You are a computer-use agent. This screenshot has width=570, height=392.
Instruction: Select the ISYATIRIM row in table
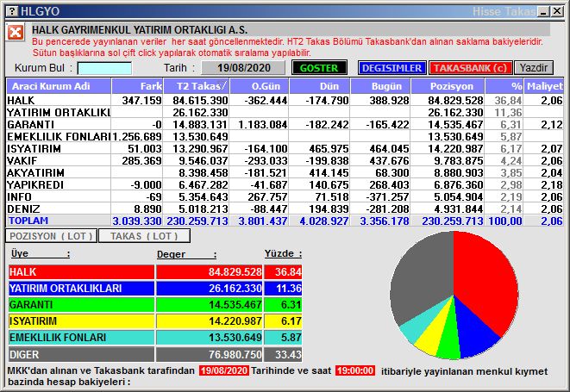[x=285, y=148]
